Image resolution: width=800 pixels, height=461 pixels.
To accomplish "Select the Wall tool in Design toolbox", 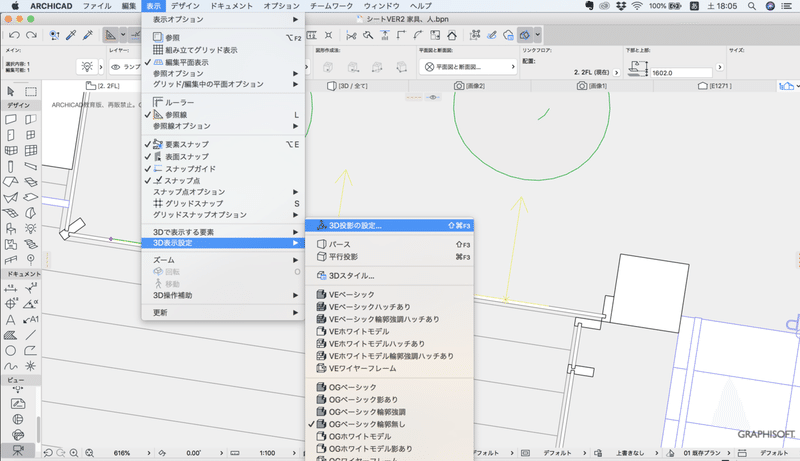I will pyautogui.click(x=11, y=119).
